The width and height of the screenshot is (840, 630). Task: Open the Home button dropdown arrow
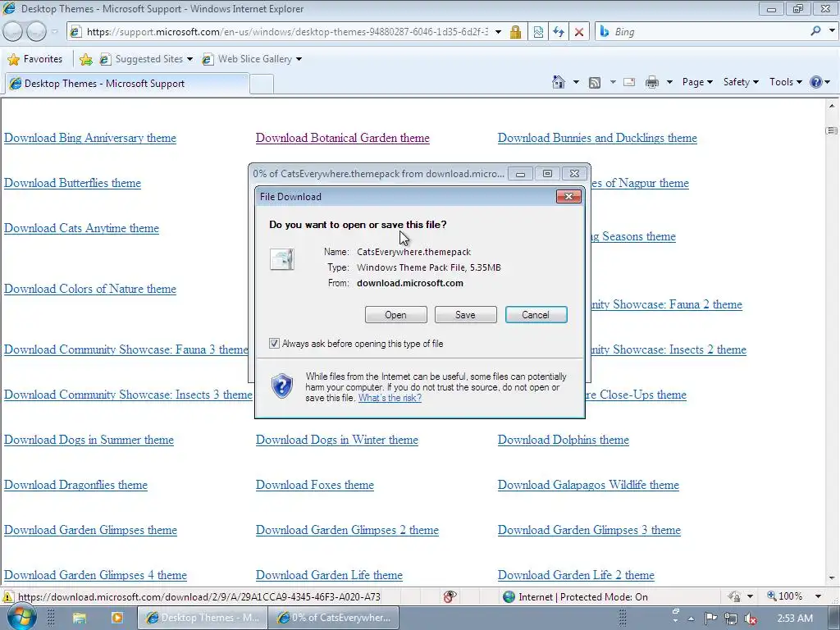tap(576, 82)
